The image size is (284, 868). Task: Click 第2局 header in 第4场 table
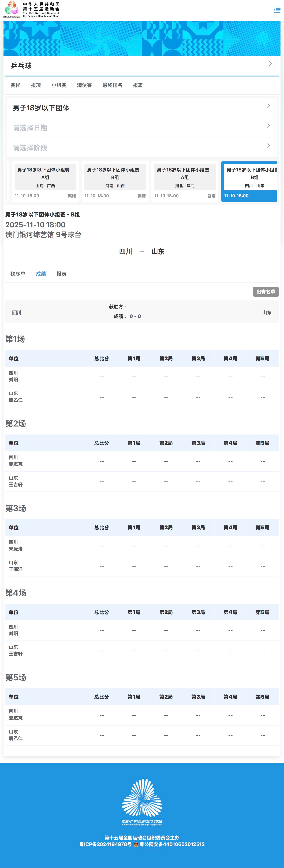pyautogui.click(x=166, y=612)
